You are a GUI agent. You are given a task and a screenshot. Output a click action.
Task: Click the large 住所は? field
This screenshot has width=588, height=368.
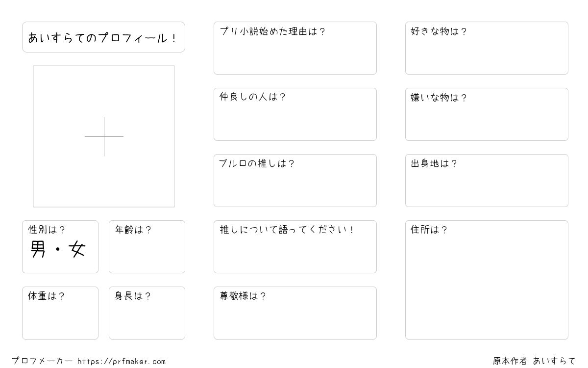pos(487,280)
